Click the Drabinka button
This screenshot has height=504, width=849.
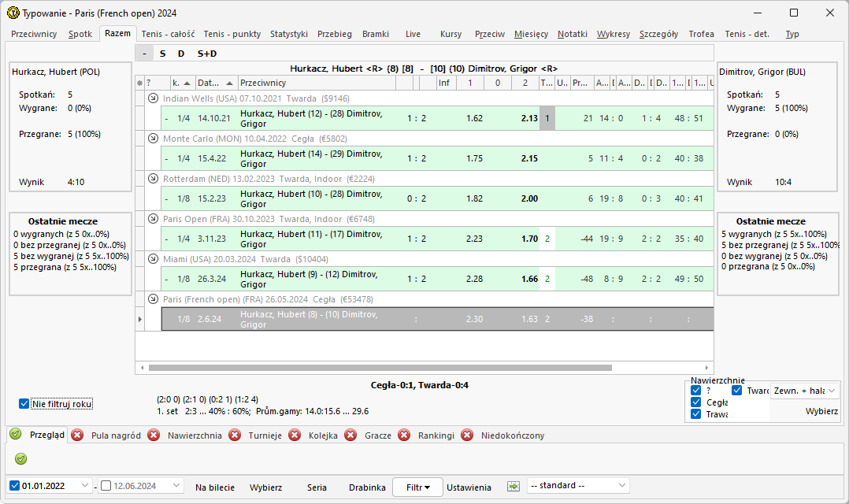pos(367,487)
